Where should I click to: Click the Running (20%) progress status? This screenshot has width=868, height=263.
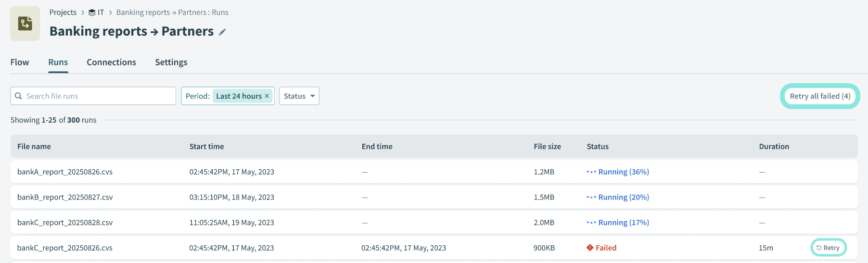pos(623,197)
